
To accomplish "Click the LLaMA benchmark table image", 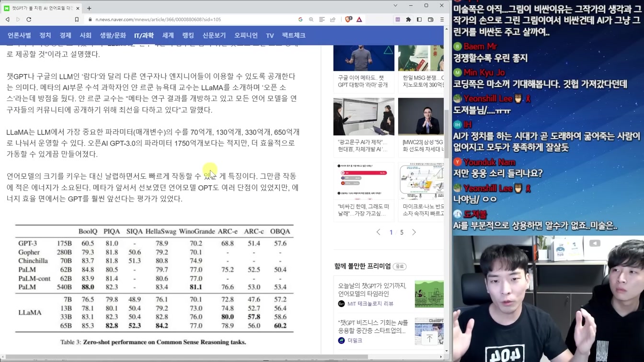I will click(154, 286).
